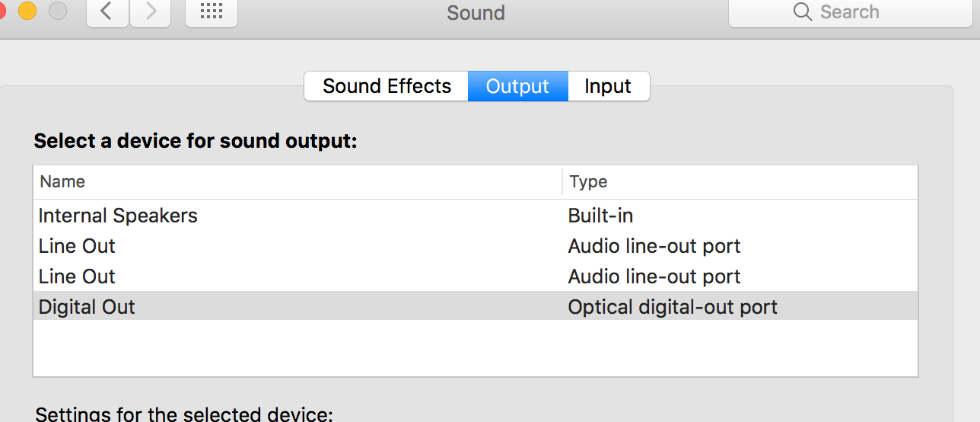980x422 pixels.
Task: Click the Built-in type cell
Action: point(600,216)
